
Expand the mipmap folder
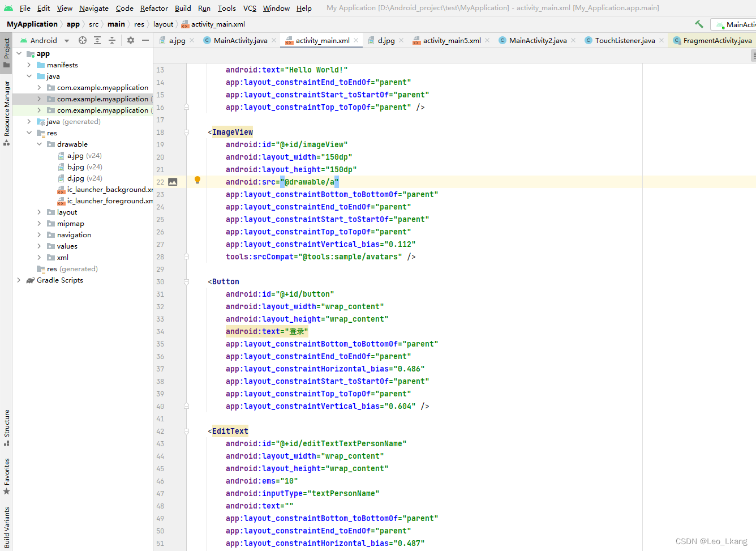(39, 223)
